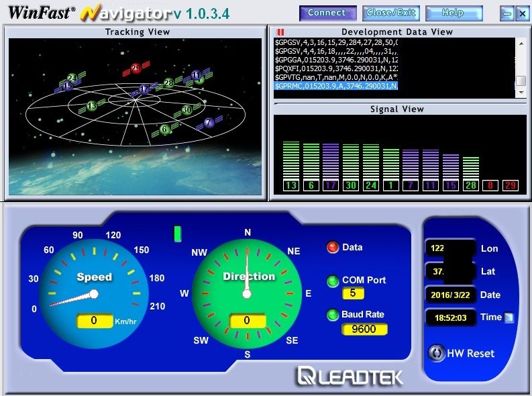
Task: Click red signal label 8
Action: [490, 185]
